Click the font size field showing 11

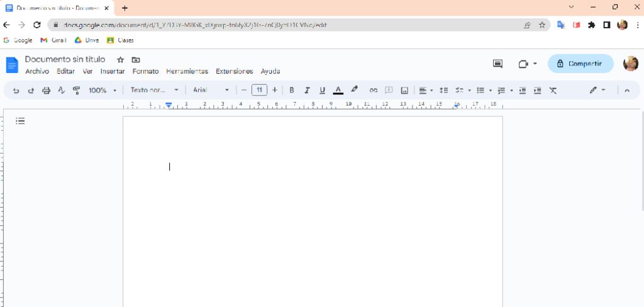point(259,90)
